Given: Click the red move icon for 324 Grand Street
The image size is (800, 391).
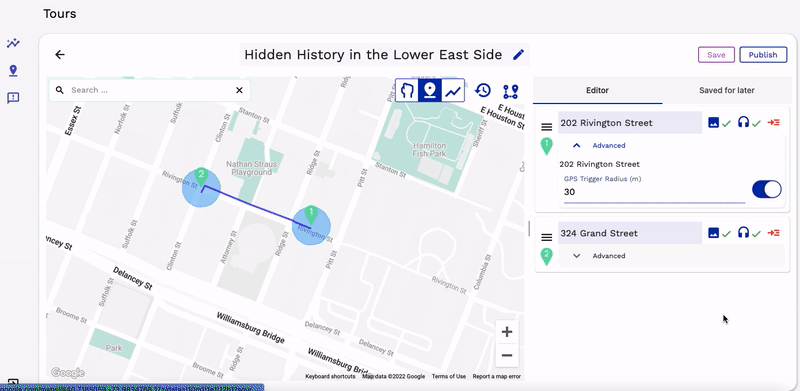Looking at the screenshot, I should click(x=773, y=233).
